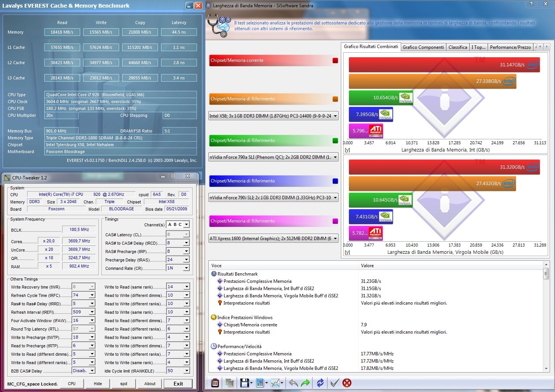The image size is (555, 392).
Task: Switch to the I Top... tab
Action: [x=478, y=47]
